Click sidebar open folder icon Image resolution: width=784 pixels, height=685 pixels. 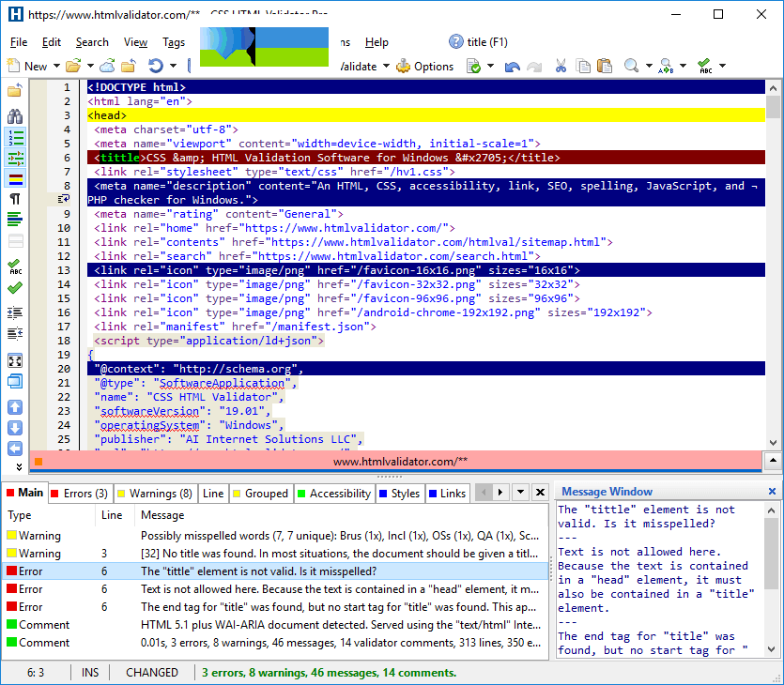click(14, 90)
